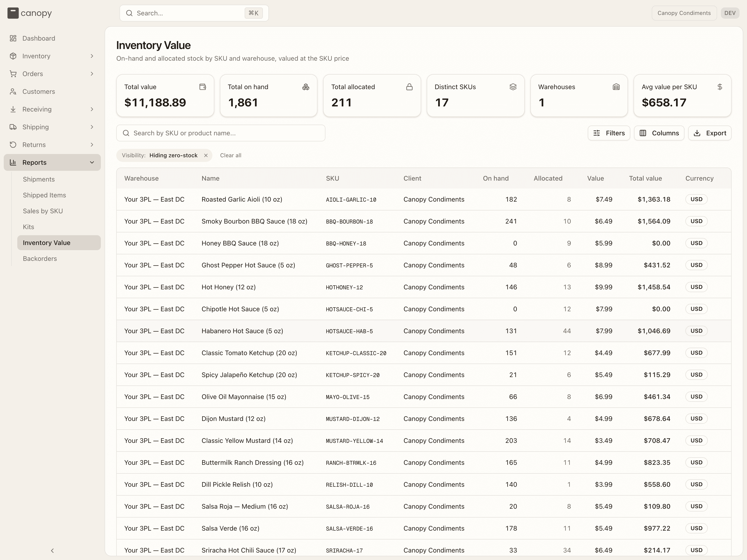
Task: Click the Receiving download icon
Action: coord(13,109)
